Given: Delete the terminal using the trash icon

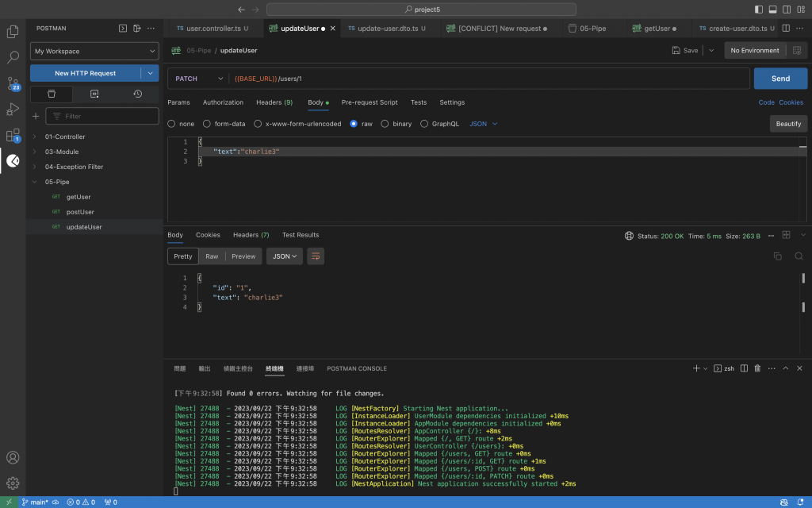Looking at the screenshot, I should [x=757, y=368].
